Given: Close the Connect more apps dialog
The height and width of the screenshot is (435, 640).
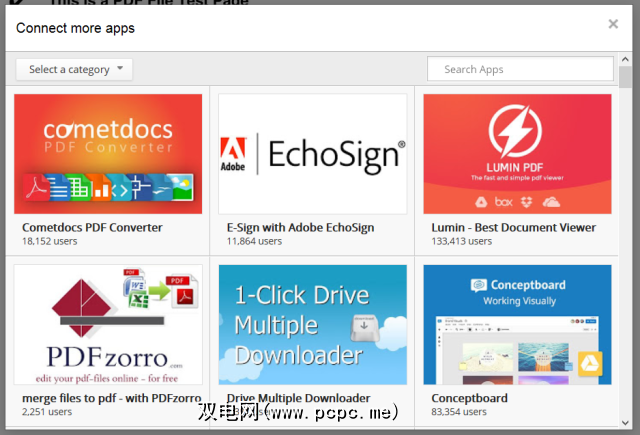Looking at the screenshot, I should tap(613, 24).
